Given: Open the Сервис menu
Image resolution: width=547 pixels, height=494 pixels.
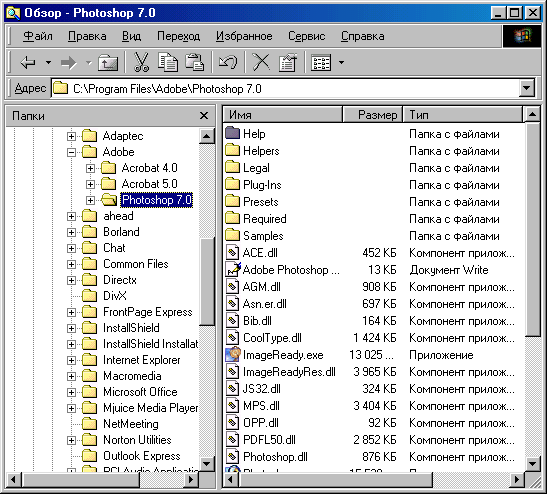Looking at the screenshot, I should click(307, 36).
